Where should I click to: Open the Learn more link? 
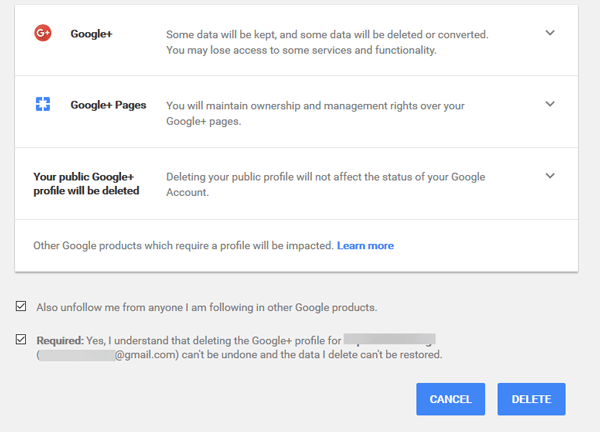[x=365, y=246]
